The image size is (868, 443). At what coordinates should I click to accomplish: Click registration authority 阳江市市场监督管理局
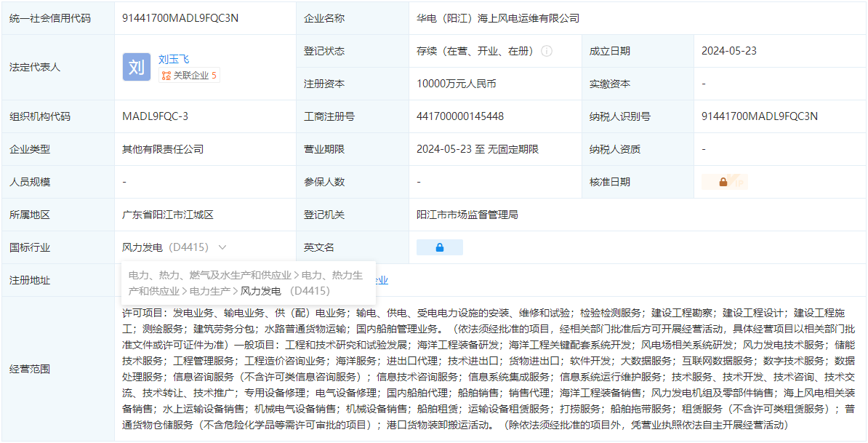pyautogui.click(x=467, y=215)
